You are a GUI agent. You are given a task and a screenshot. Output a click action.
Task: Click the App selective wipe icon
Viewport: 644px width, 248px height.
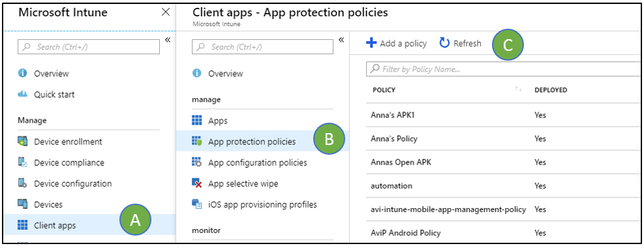click(x=197, y=183)
